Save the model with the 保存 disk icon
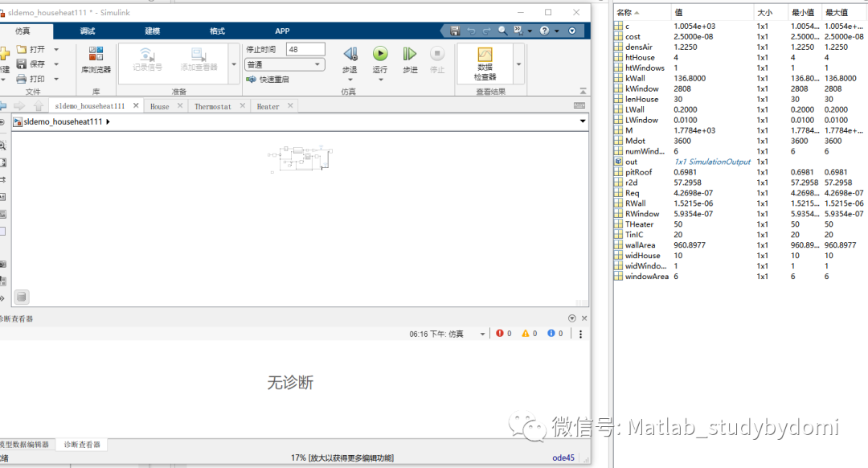Viewport: 868px width, 468px height. pos(23,64)
